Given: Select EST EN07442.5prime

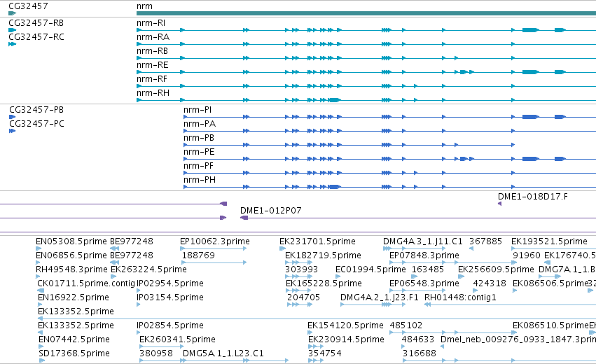Looking at the screenshot, I should point(74,340).
